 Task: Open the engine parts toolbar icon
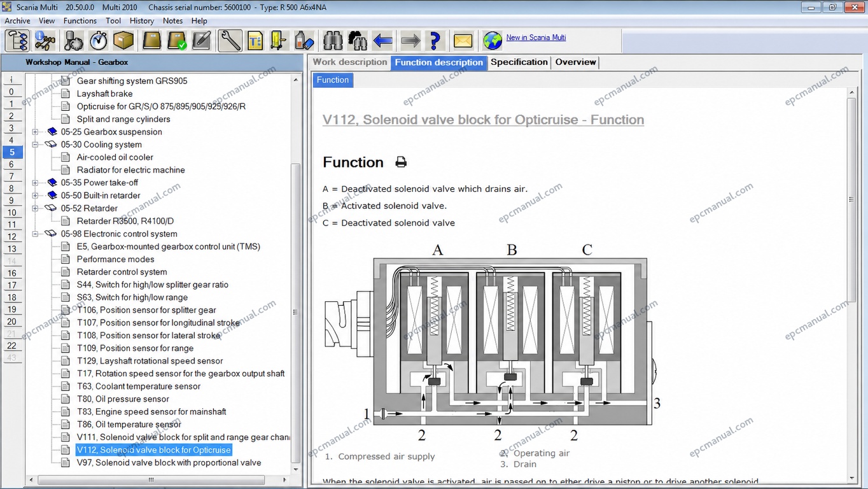click(x=73, y=41)
